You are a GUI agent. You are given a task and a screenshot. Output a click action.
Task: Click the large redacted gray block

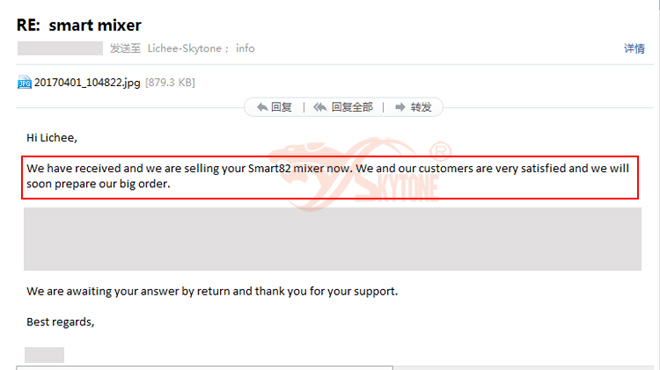333,239
